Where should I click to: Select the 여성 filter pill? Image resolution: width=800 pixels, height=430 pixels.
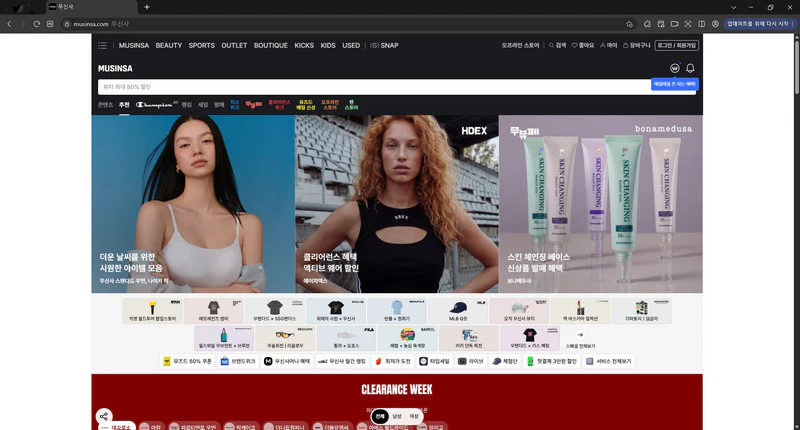414,416
